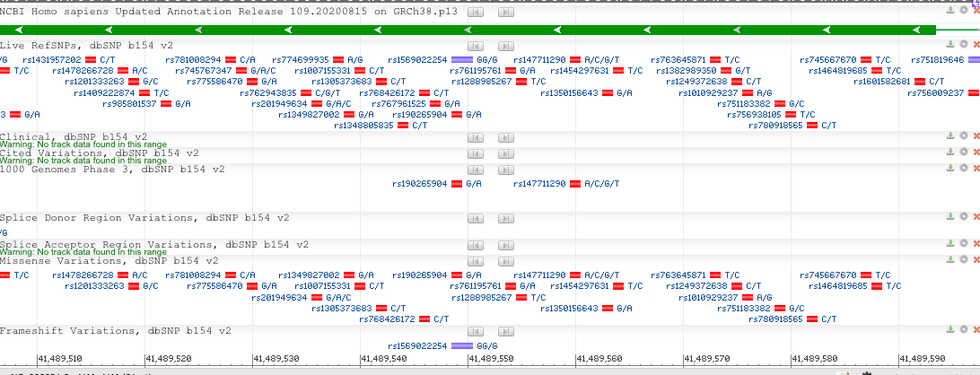
Task: Go to previous feature in Missense Variations track
Action: (x=476, y=259)
